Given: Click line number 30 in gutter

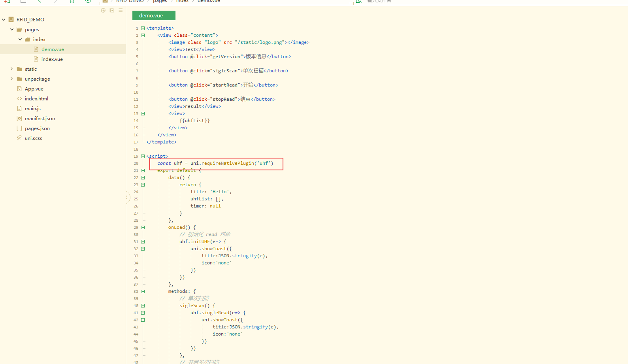Looking at the screenshot, I should (136, 234).
